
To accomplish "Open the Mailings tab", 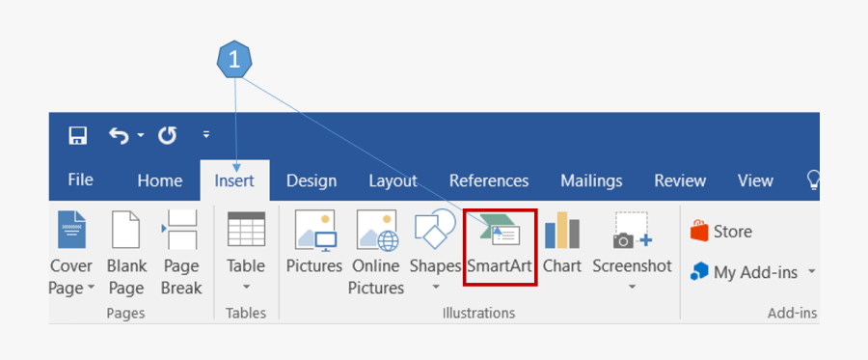I will coord(591,180).
